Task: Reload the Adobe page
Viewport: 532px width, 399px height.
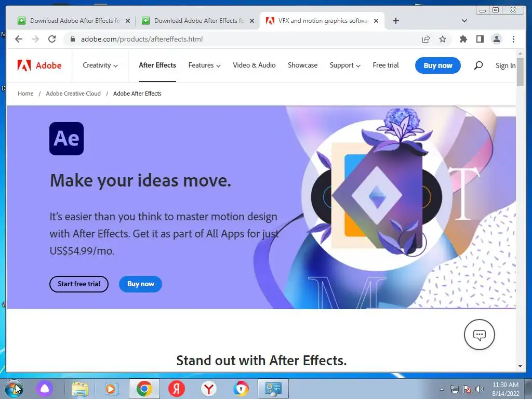Action: [x=52, y=39]
